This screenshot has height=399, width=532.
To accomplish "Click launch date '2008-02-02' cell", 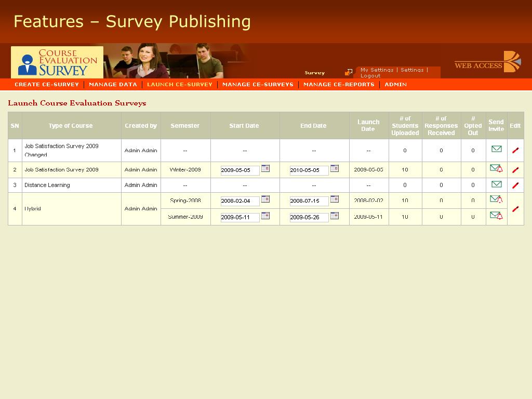I will point(368,201).
